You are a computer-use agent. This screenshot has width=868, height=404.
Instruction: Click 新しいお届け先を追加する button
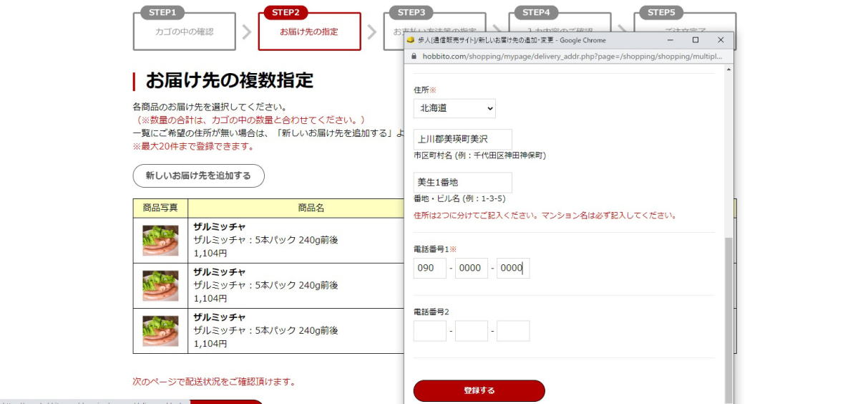click(x=198, y=175)
